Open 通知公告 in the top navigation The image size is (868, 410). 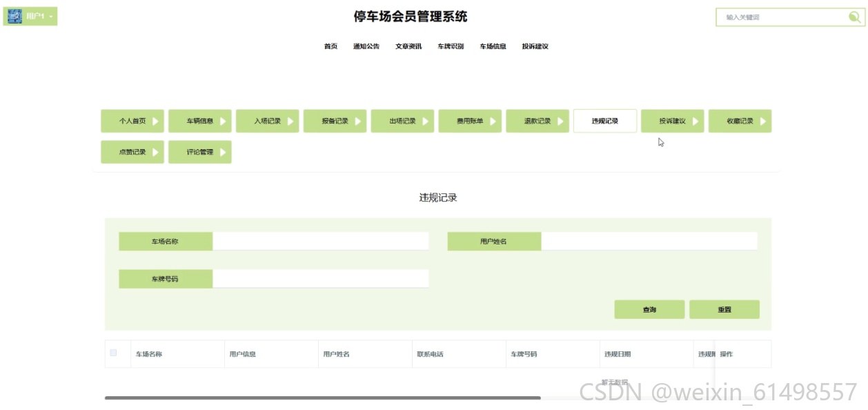[366, 47]
